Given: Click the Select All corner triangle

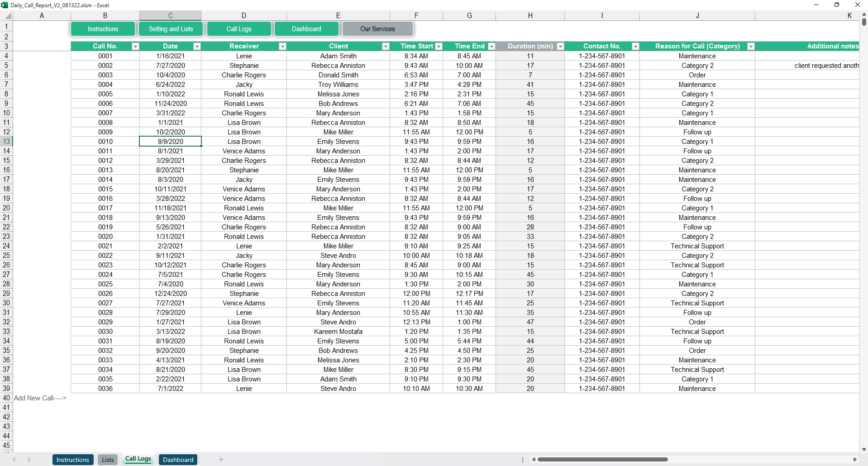Looking at the screenshot, I should pyautogui.click(x=7, y=15).
